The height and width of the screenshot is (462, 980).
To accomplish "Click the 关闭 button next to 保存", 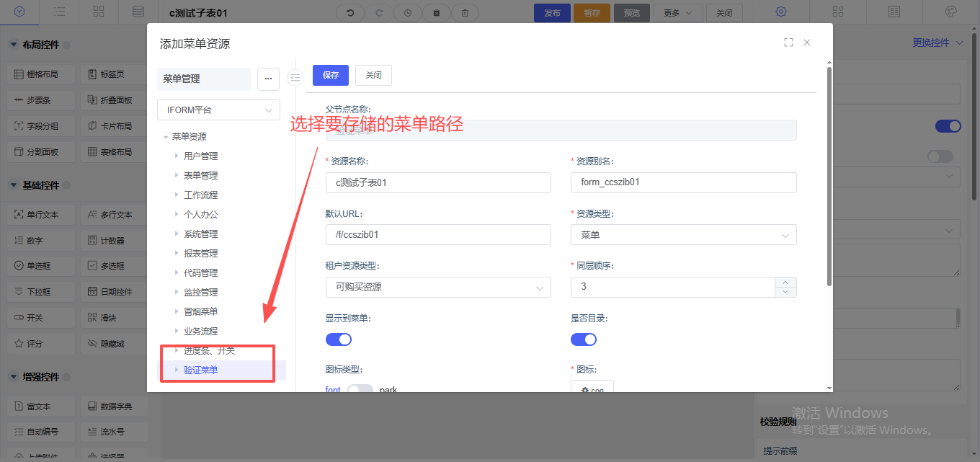I will click(x=373, y=75).
